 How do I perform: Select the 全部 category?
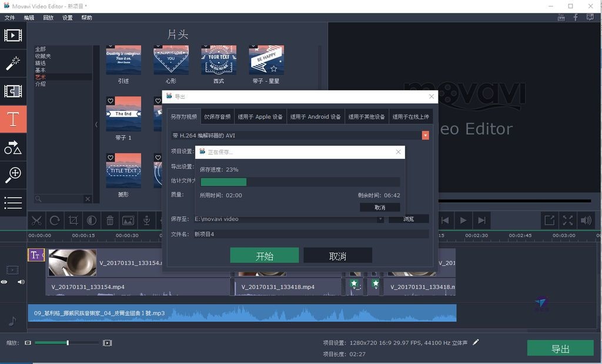tap(41, 49)
